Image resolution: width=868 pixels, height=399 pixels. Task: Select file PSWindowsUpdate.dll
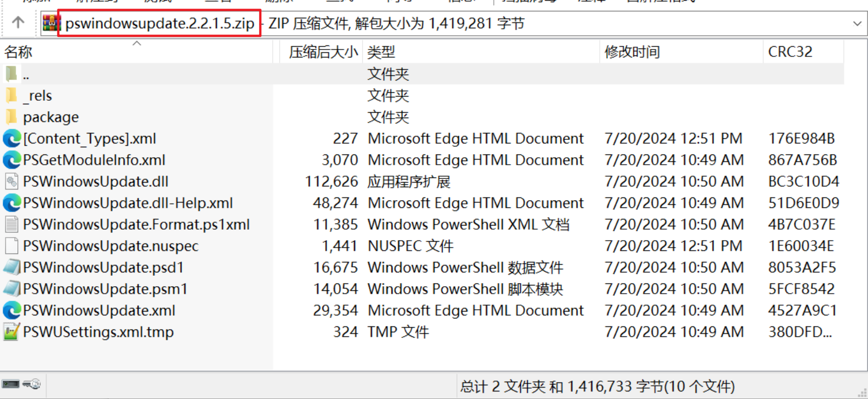click(96, 182)
